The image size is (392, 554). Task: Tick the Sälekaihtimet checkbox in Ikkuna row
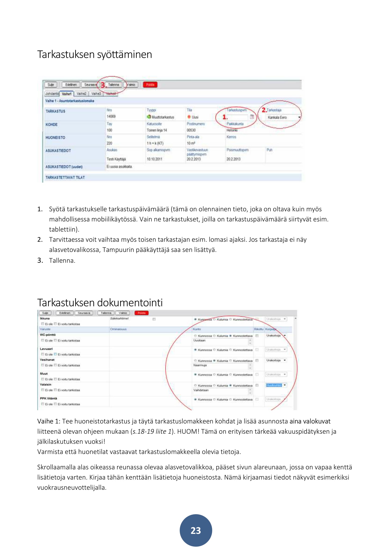(x=154, y=319)
